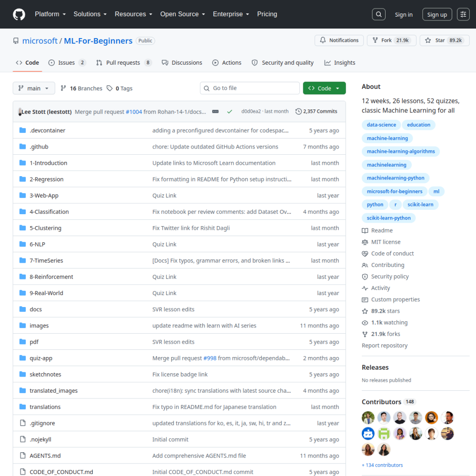This screenshot has width=476, height=476.
Task: View the 16 Branches link
Action: 81,89
